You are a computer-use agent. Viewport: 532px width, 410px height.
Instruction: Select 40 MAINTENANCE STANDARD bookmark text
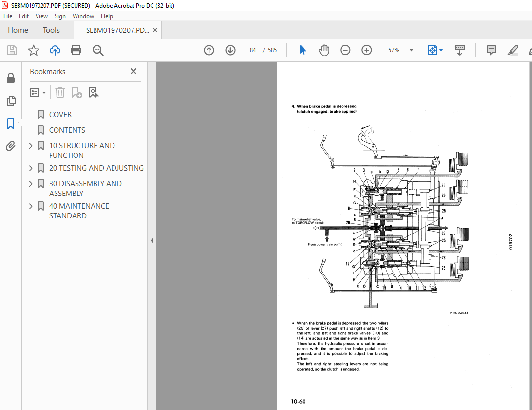[79, 211]
